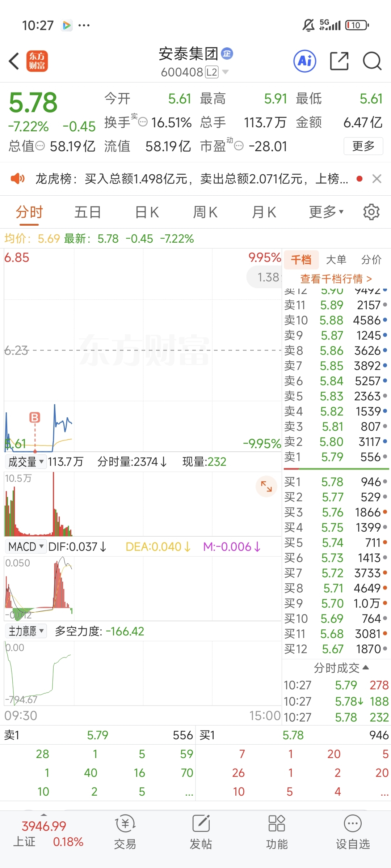Tap the DEA:0.040 indicator value
This screenshot has height=868, width=391.
pyautogui.click(x=158, y=546)
